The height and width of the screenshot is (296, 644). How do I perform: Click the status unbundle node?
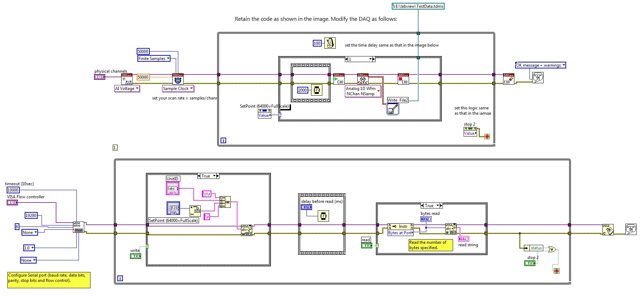534,248
